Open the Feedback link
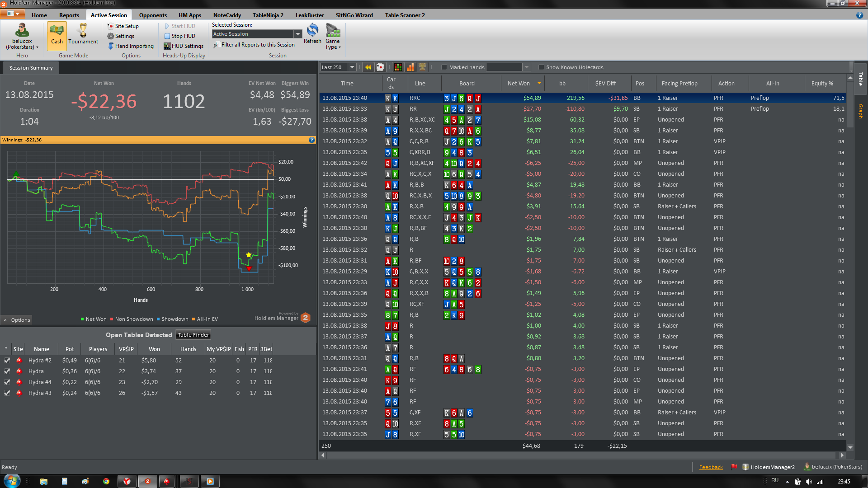Image resolution: width=868 pixels, height=488 pixels. pos(711,467)
